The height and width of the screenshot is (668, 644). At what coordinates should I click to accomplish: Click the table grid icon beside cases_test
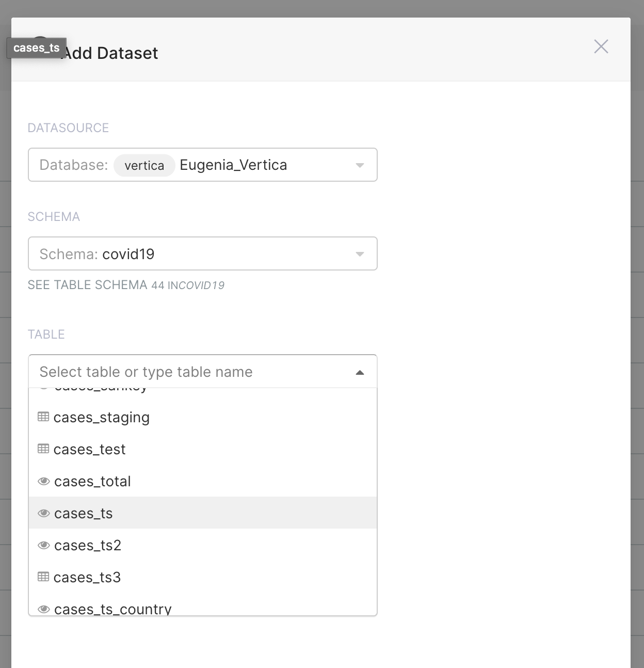point(44,449)
